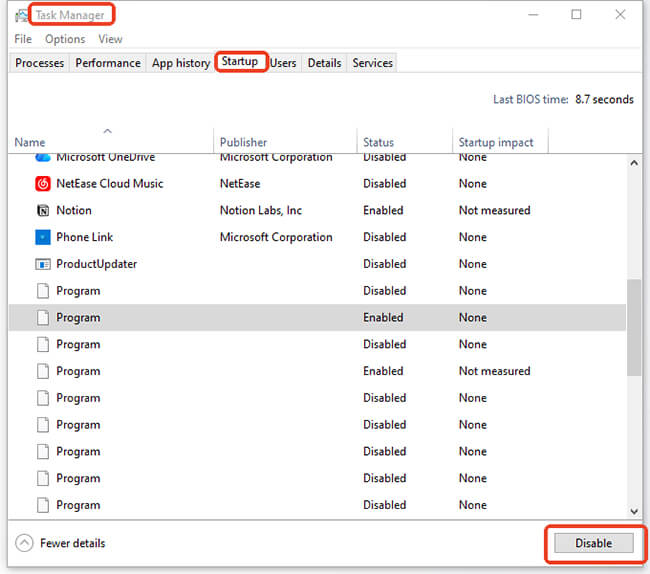This screenshot has width=650, height=574.
Task: Switch to the Details tab
Action: (x=324, y=63)
